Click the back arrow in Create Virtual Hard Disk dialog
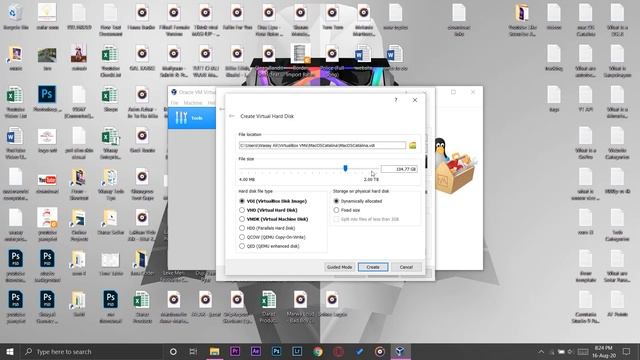The width and height of the screenshot is (640, 360). [x=232, y=116]
